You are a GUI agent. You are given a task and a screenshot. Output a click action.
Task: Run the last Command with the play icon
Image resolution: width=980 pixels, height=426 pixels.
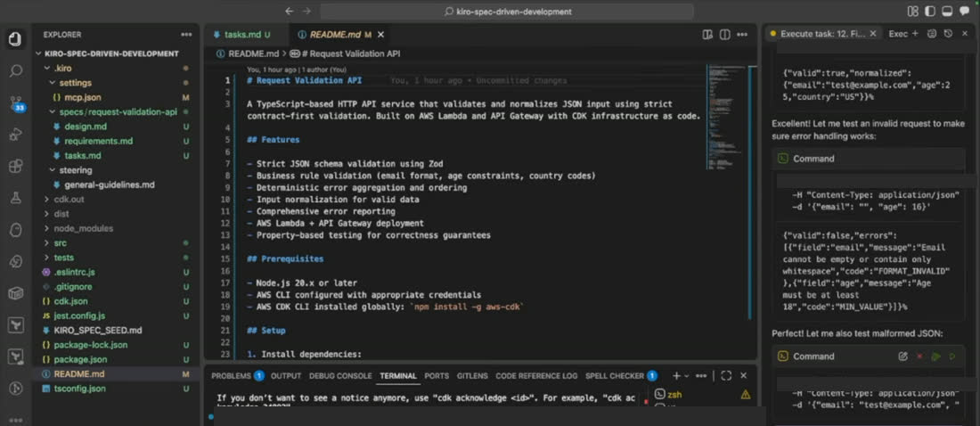(x=935, y=356)
